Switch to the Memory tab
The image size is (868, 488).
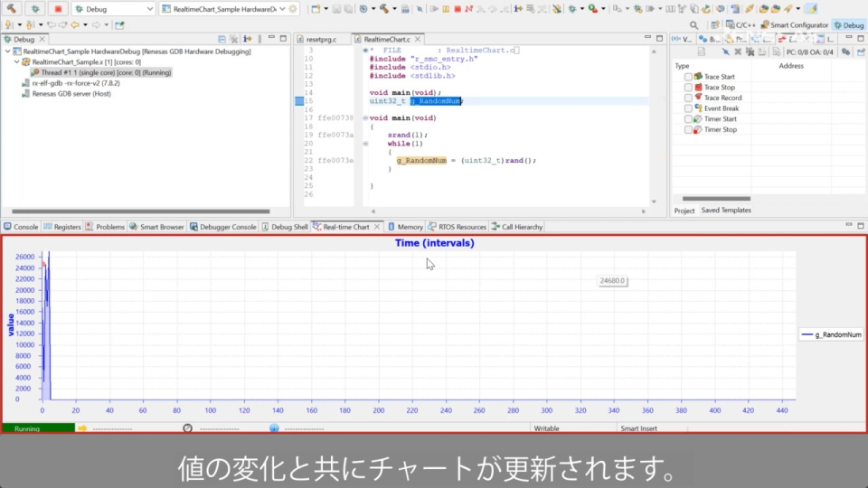405,227
